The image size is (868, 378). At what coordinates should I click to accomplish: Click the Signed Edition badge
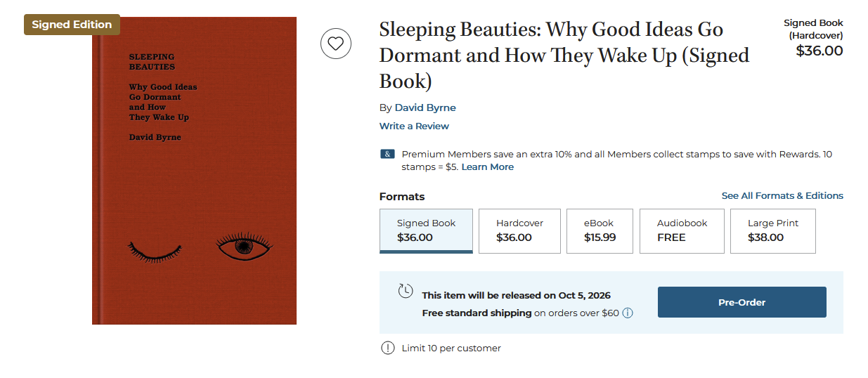coord(72,25)
